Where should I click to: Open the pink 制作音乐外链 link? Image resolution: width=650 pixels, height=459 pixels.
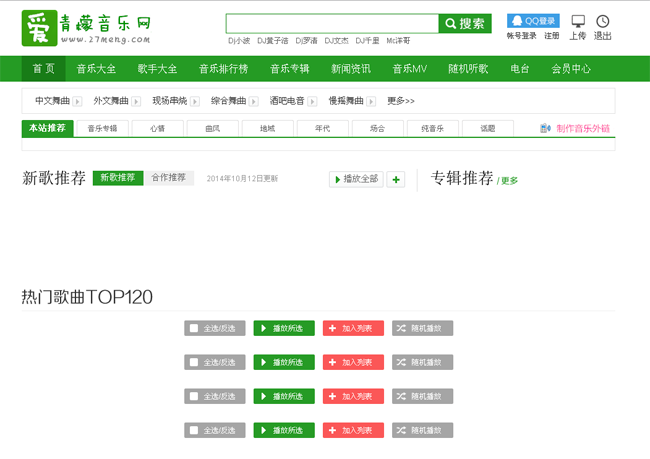tap(583, 129)
